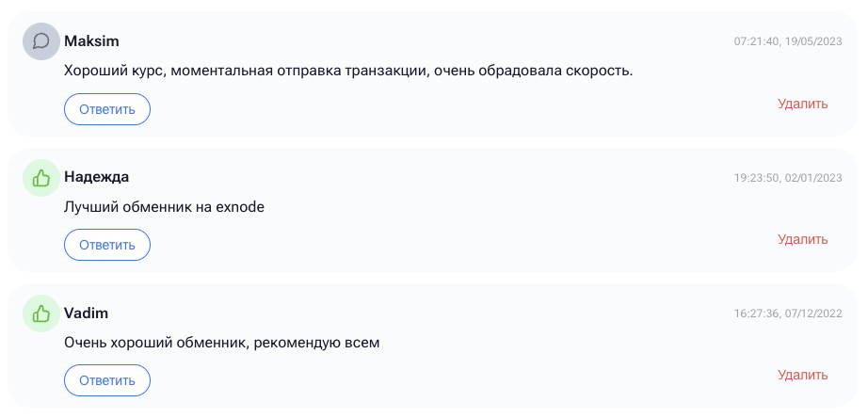Remove Надежда's review using Удалить
Viewport: 868px width, 418px height.
point(803,239)
